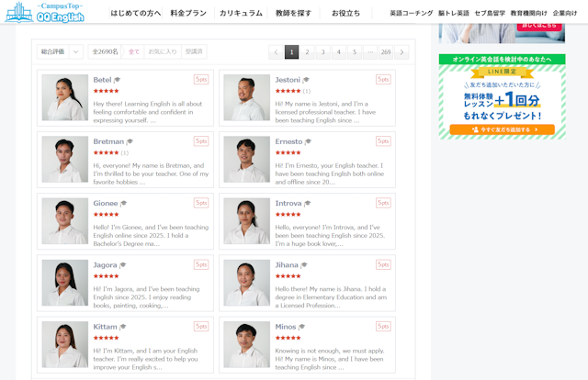Click the graduation cap icon beside Jagora
This screenshot has height=380, width=588.
(x=122, y=265)
